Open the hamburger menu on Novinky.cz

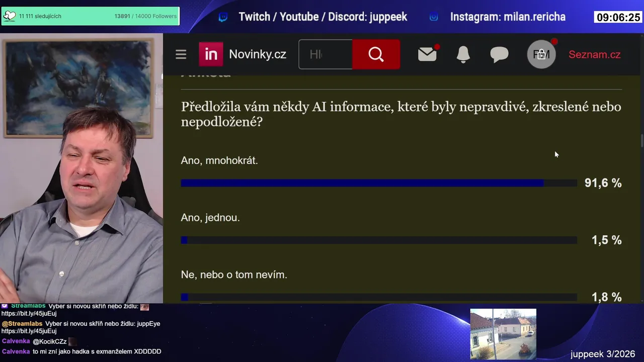(x=181, y=54)
